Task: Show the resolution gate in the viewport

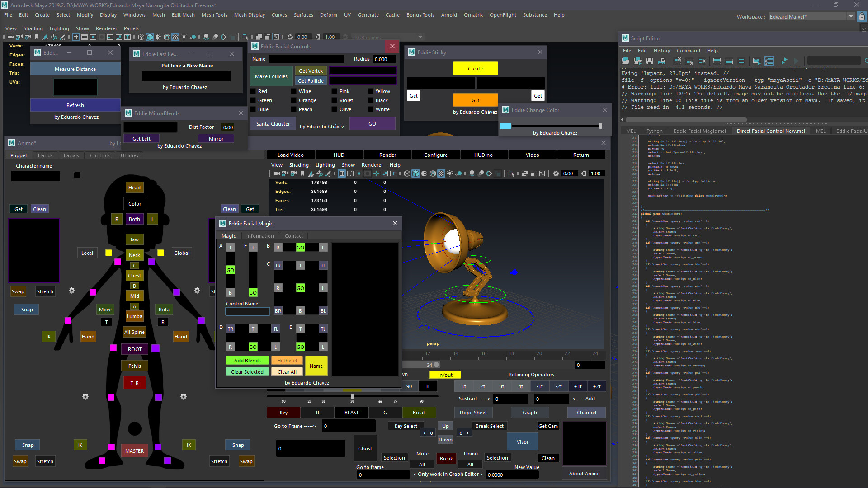Action: coord(359,173)
